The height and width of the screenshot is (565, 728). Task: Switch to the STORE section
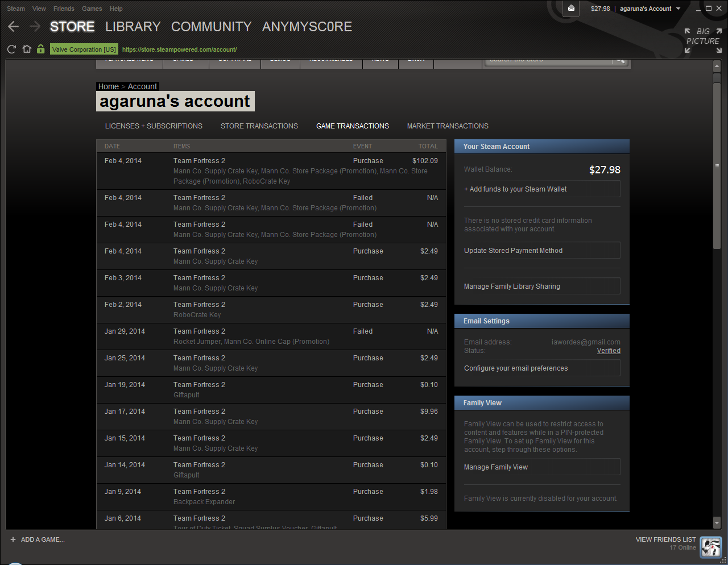[72, 27]
